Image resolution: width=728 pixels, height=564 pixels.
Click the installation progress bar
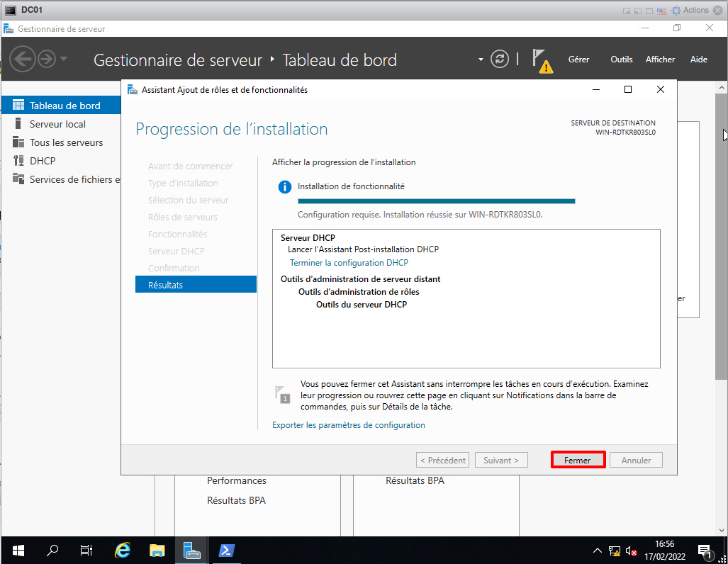tap(436, 201)
